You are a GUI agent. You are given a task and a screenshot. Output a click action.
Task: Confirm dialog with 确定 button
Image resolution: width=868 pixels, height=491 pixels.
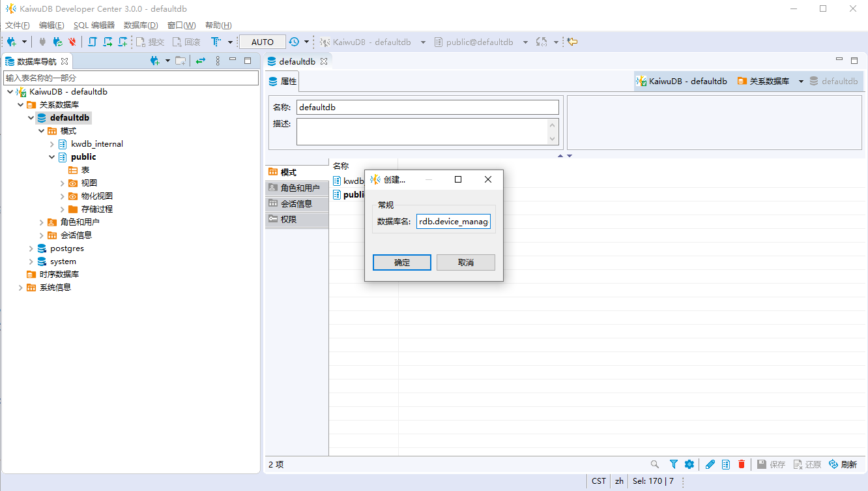[402, 262]
